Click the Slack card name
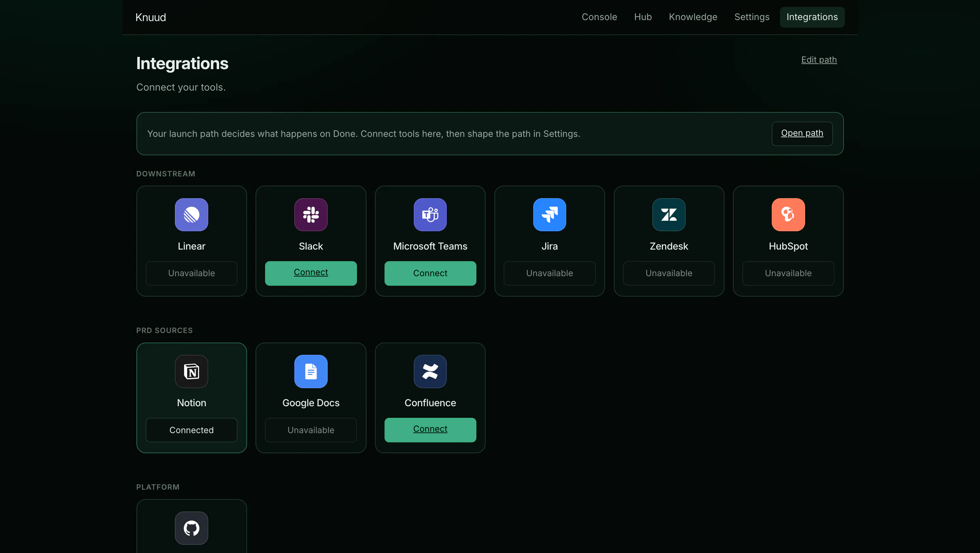 [x=311, y=246]
